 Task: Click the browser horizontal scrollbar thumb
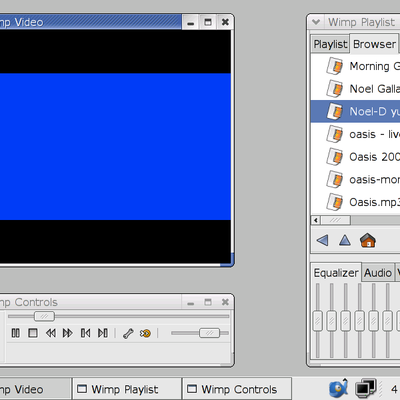tap(335, 220)
